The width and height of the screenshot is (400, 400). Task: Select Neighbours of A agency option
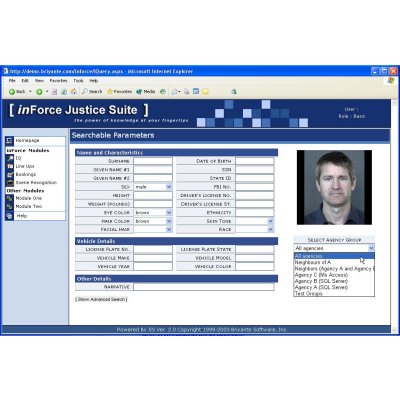tap(334, 262)
